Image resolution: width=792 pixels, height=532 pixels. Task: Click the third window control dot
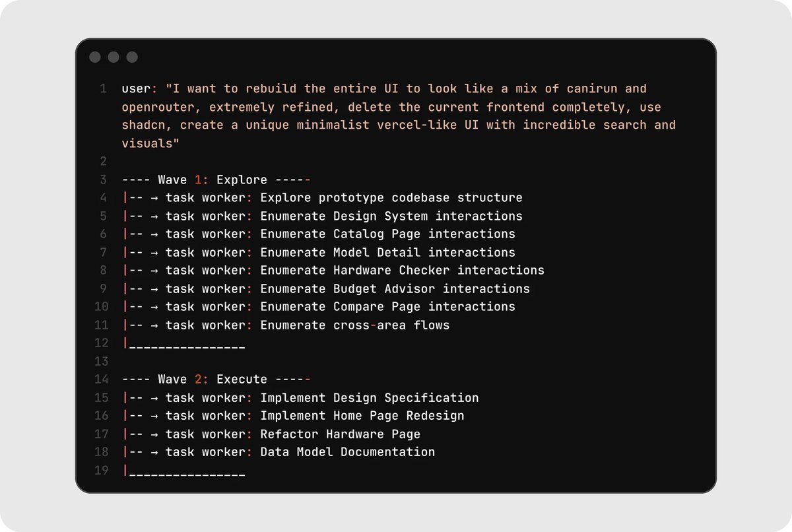click(132, 57)
